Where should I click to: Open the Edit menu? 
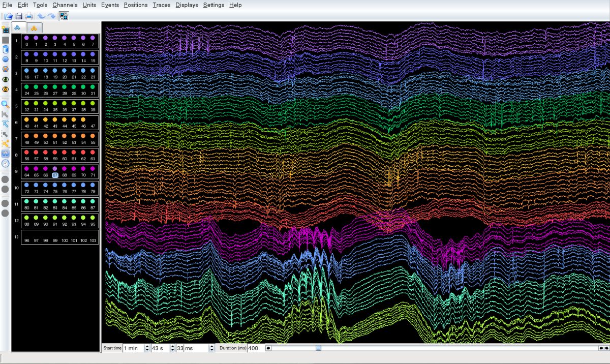pos(22,5)
